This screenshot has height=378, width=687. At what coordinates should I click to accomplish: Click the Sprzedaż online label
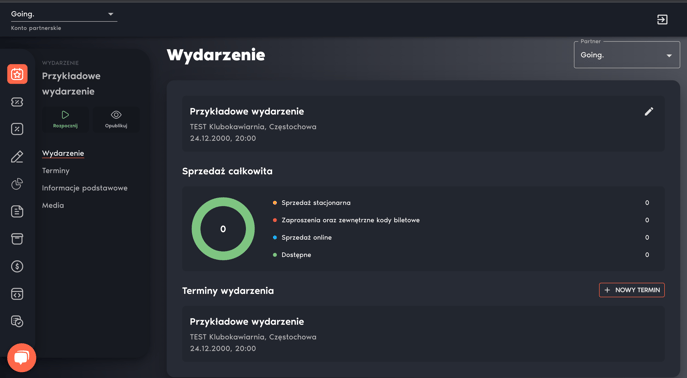(307, 237)
